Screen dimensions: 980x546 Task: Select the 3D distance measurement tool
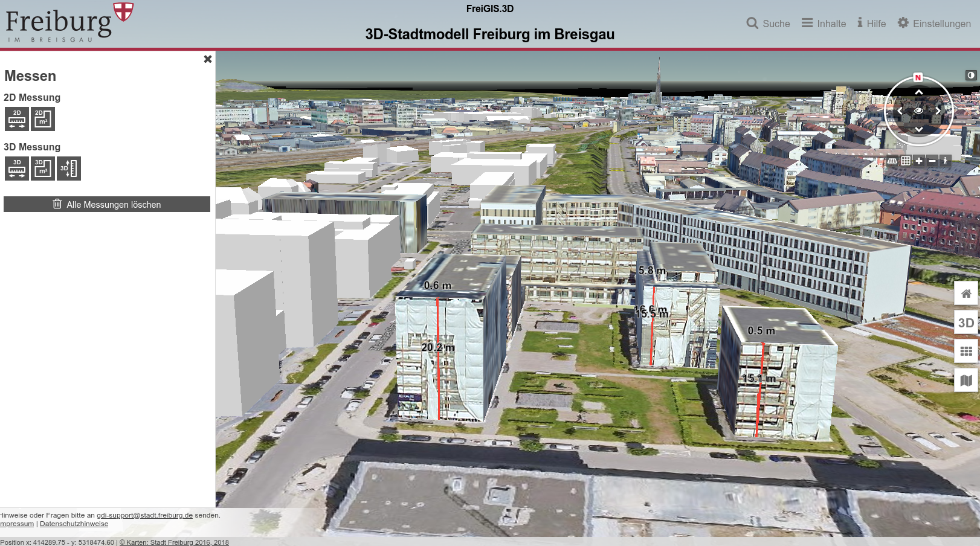(x=16, y=168)
